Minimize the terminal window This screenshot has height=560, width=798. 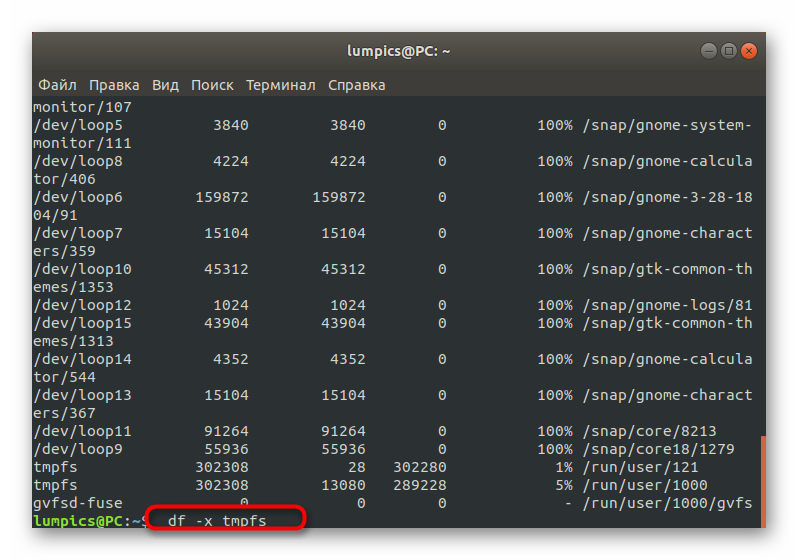[708, 51]
